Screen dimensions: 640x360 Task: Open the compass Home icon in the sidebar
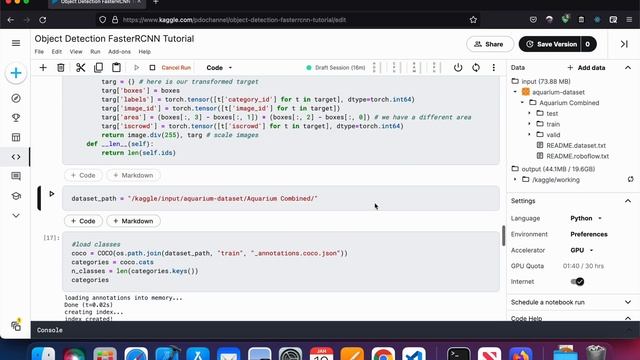pos(16,98)
